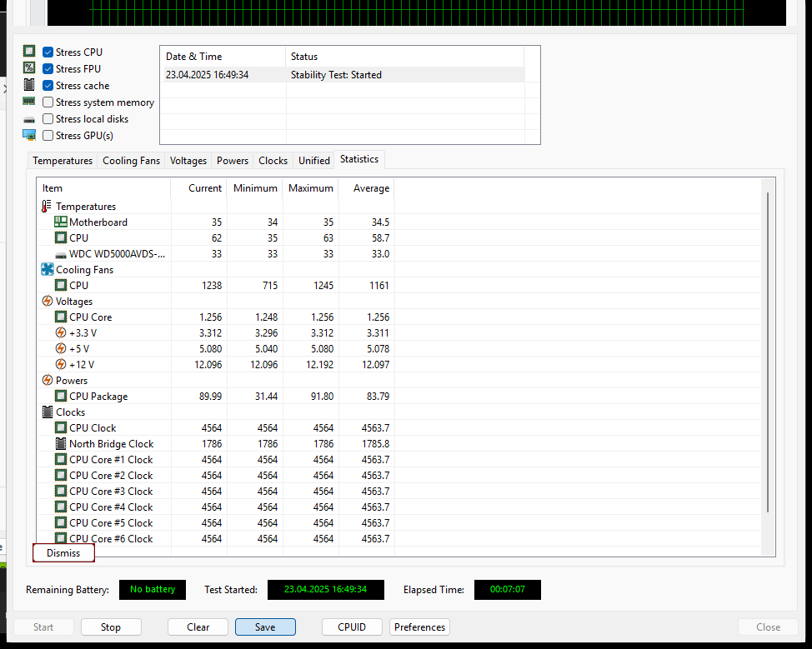Viewport: 812px width, 649px height.
Task: Click the Clocks category chip icon
Action: [x=47, y=412]
